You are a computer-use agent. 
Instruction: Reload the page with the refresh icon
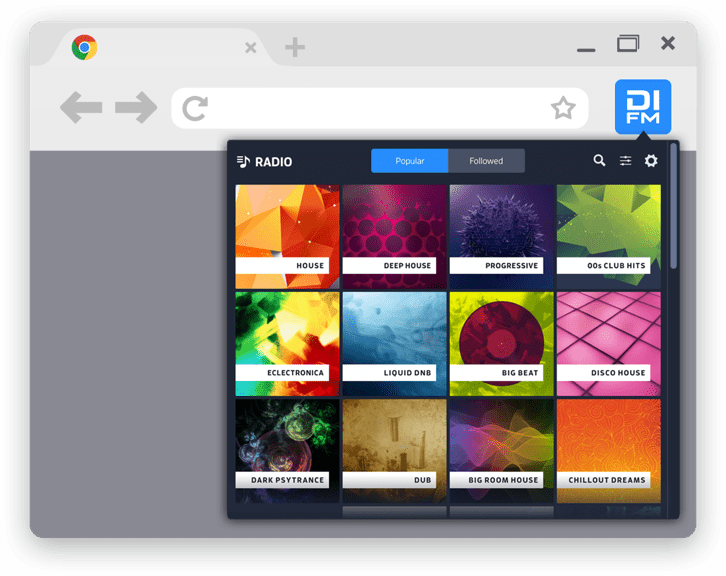[x=195, y=108]
